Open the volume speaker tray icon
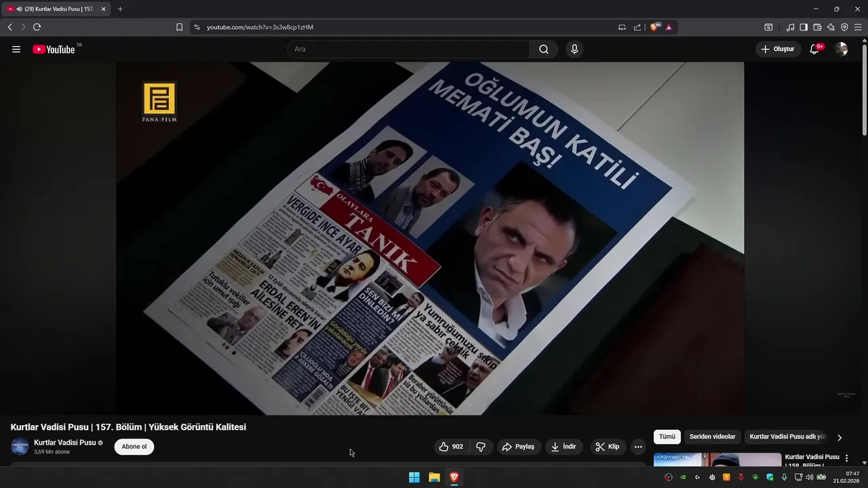 point(809,477)
